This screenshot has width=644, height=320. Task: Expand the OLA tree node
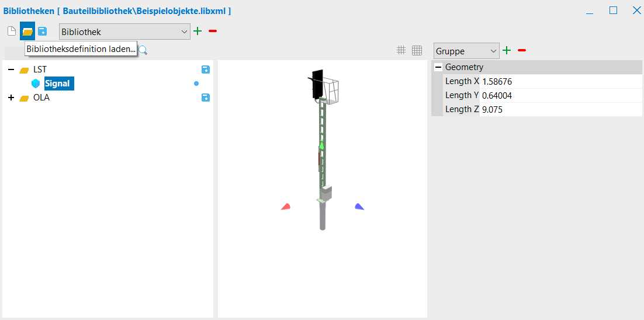click(x=11, y=98)
